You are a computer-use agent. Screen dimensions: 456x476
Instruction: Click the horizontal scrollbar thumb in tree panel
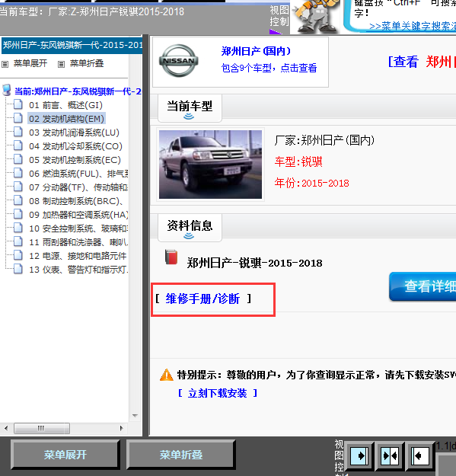tap(42, 428)
